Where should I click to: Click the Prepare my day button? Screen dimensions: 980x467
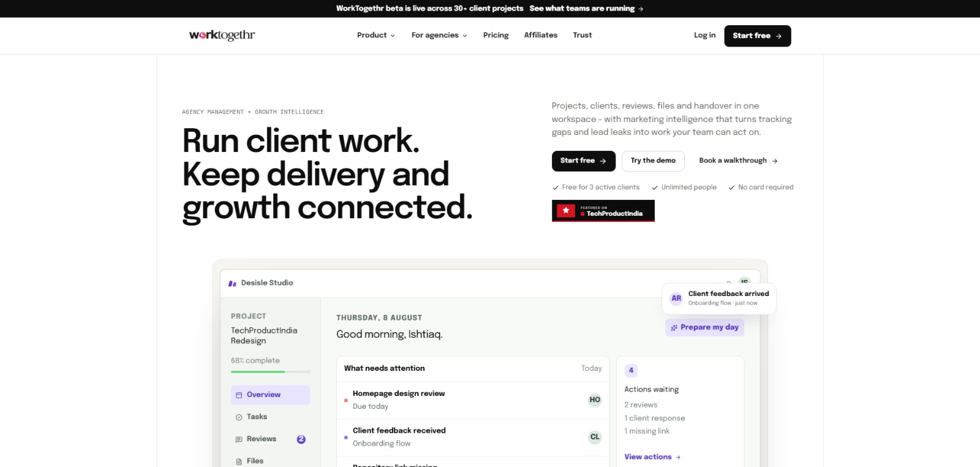coord(704,327)
